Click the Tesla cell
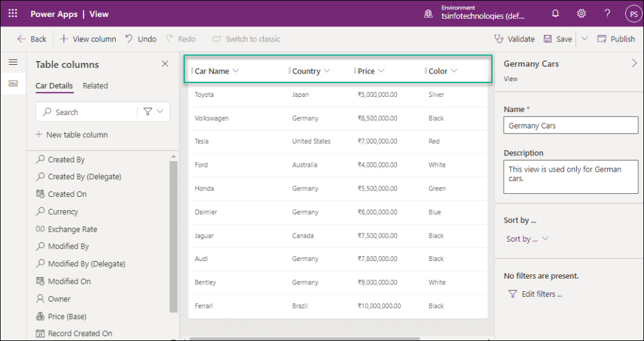Image resolution: width=644 pixels, height=341 pixels. point(202,142)
